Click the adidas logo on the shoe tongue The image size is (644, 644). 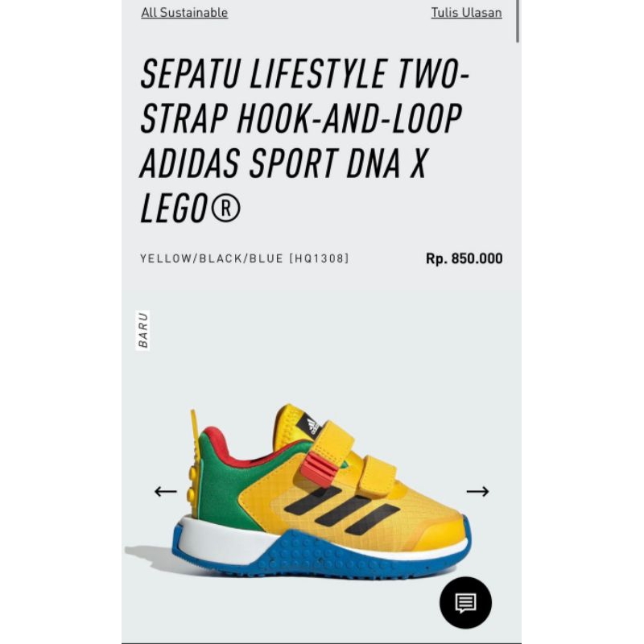tap(312, 427)
